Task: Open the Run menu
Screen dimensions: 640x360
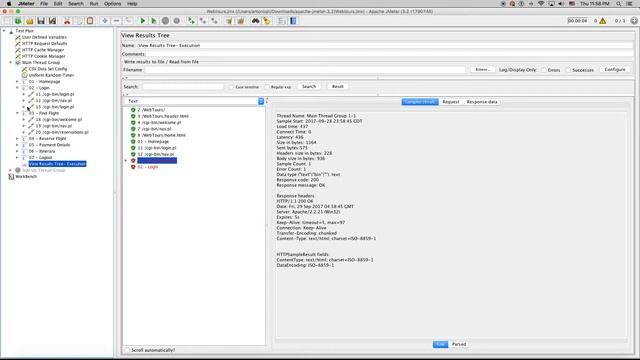Action: tap(94, 4)
